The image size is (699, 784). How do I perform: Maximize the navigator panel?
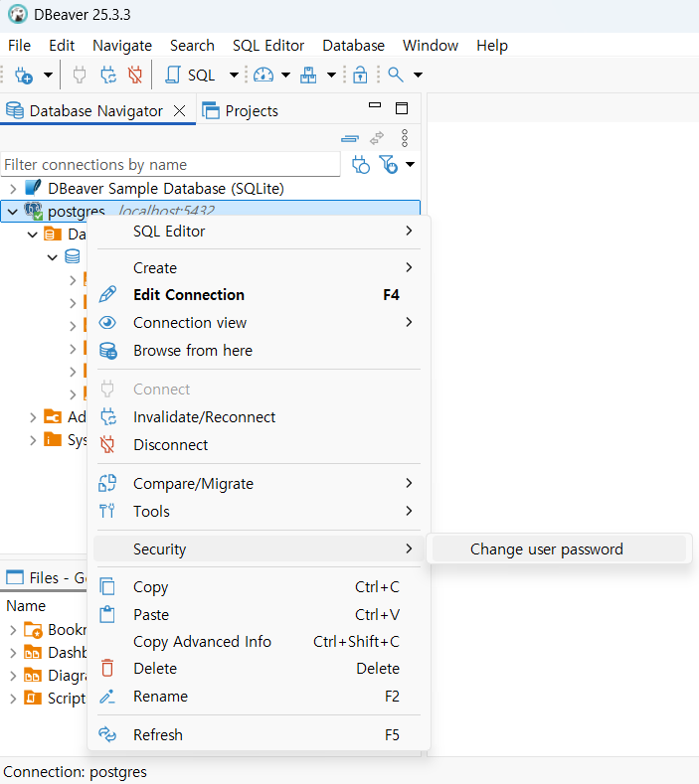(x=402, y=108)
